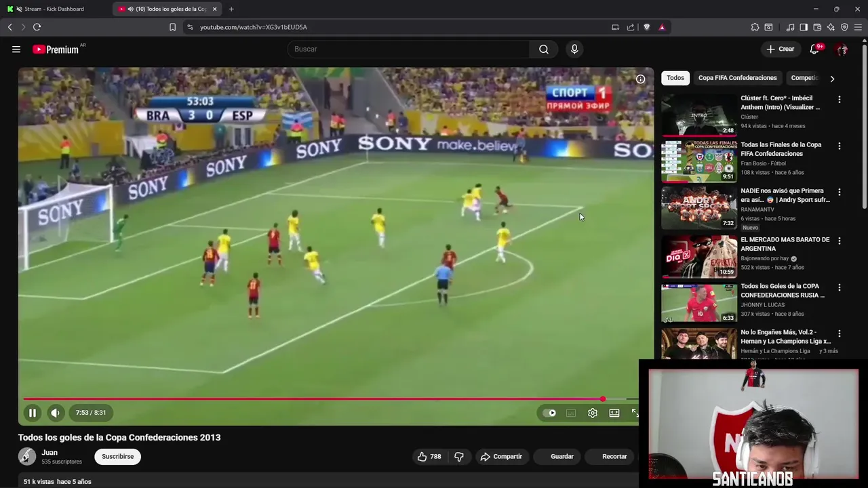Click the search magnifier button
Image resolution: width=868 pixels, height=488 pixels.
[544, 49]
